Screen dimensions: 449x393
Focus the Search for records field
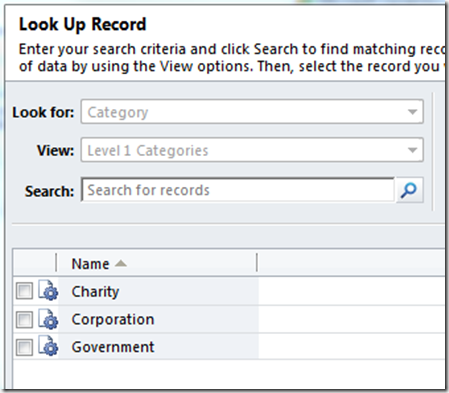[238, 190]
